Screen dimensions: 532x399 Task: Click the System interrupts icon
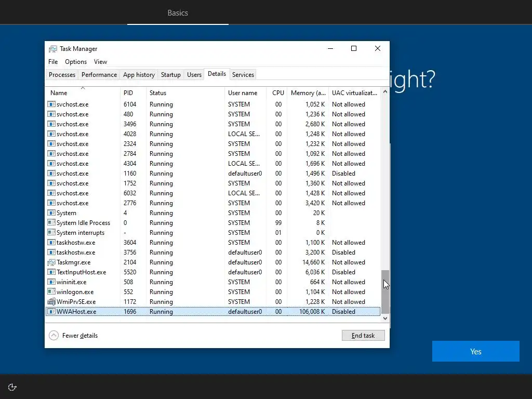click(51, 232)
